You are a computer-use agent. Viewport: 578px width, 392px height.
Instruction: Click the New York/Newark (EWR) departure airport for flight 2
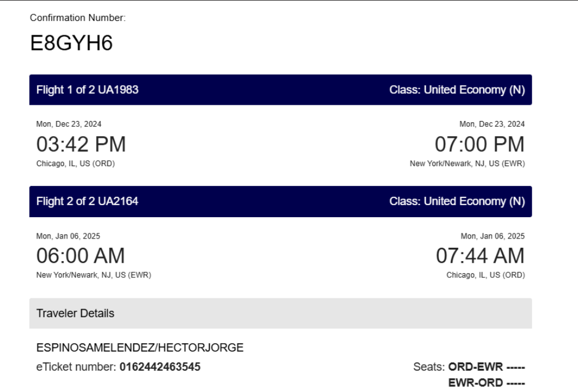[x=94, y=275]
